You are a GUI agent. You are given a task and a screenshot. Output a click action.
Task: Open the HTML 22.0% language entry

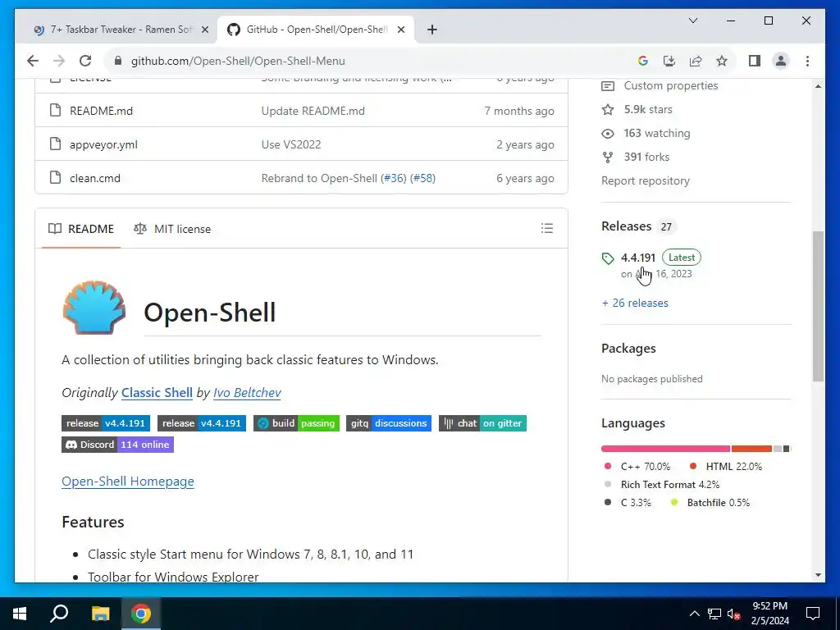click(x=725, y=467)
